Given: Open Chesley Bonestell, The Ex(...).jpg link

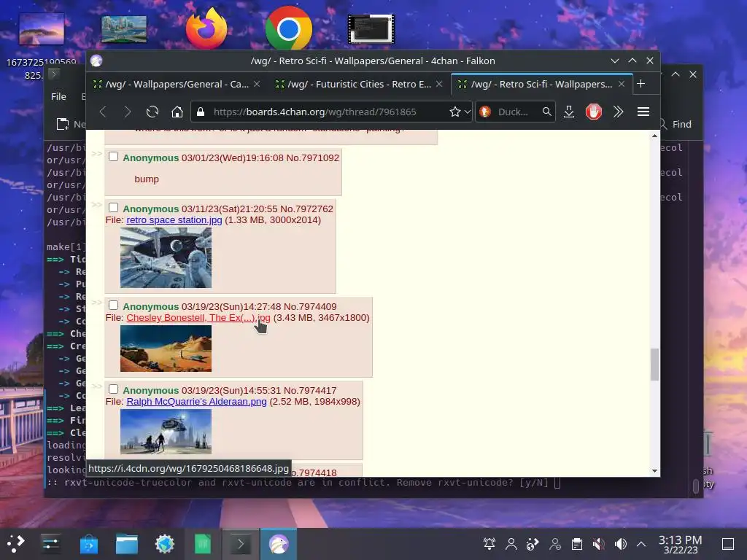Looking at the screenshot, I should (198, 318).
